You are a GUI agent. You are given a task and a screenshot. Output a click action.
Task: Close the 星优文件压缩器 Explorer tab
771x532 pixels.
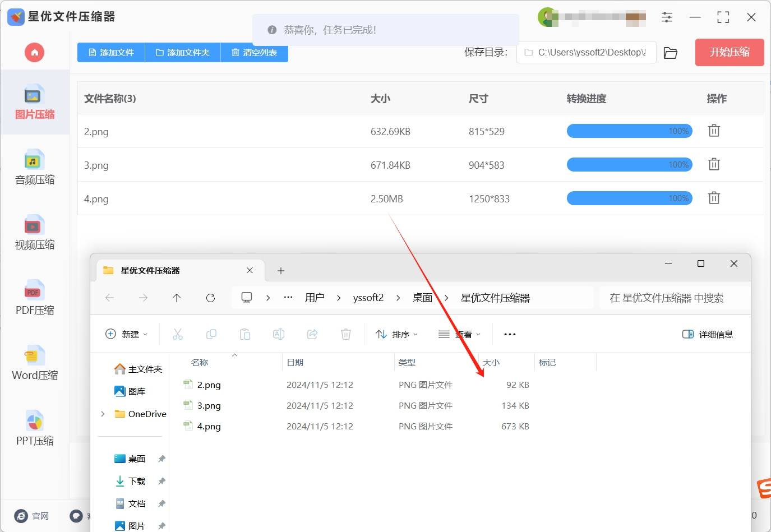tap(250, 270)
